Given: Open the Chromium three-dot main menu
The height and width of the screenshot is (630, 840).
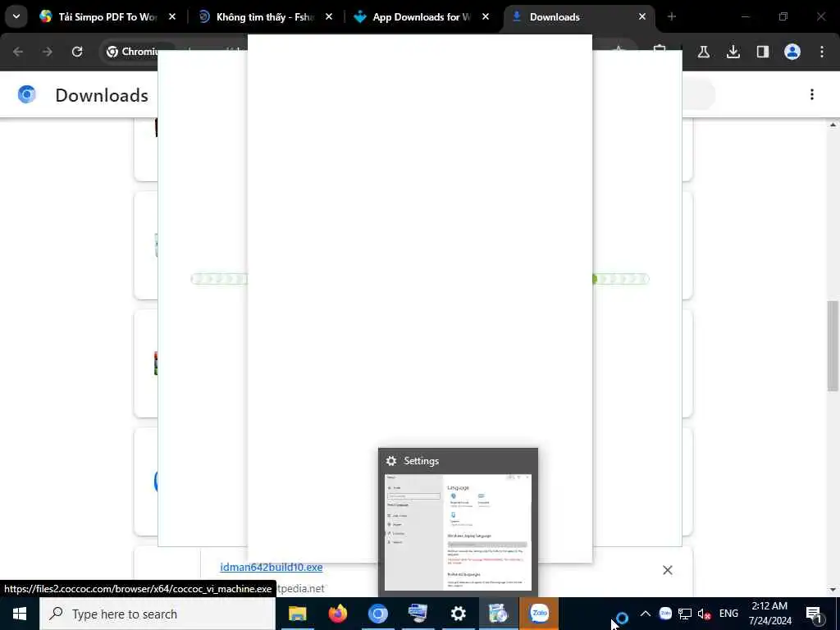Looking at the screenshot, I should point(822,52).
